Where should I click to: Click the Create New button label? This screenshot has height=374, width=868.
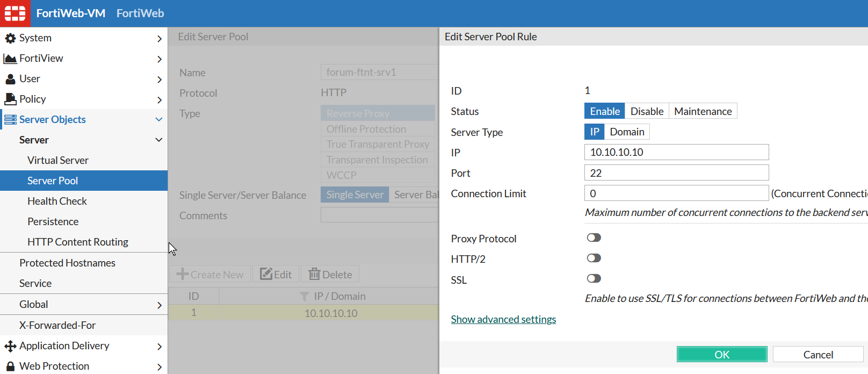tap(217, 275)
